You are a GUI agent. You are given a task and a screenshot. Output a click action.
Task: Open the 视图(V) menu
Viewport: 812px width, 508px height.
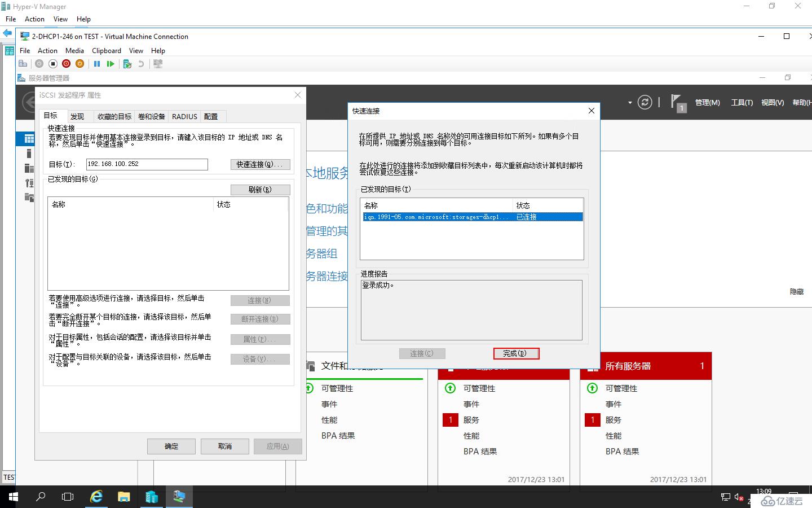coord(773,102)
